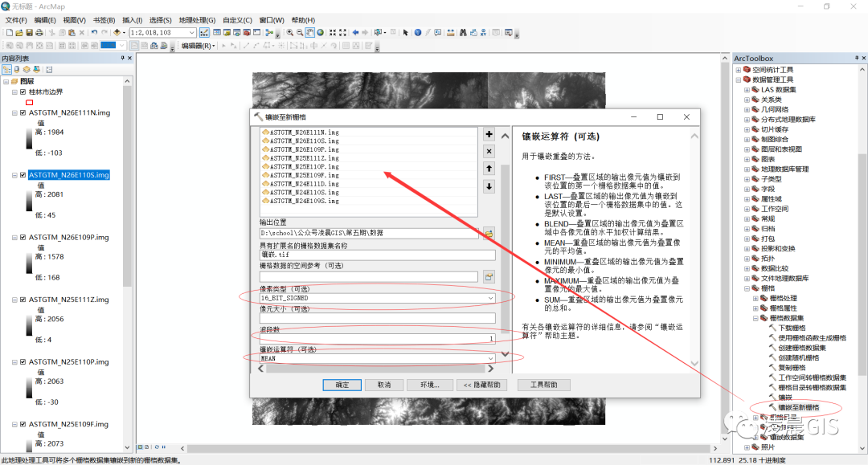The image size is (868, 465).
Task: Click the Go To XY icon
Action: [483, 33]
